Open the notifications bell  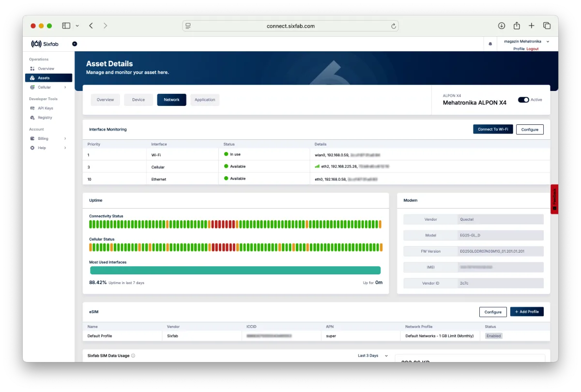(x=490, y=44)
